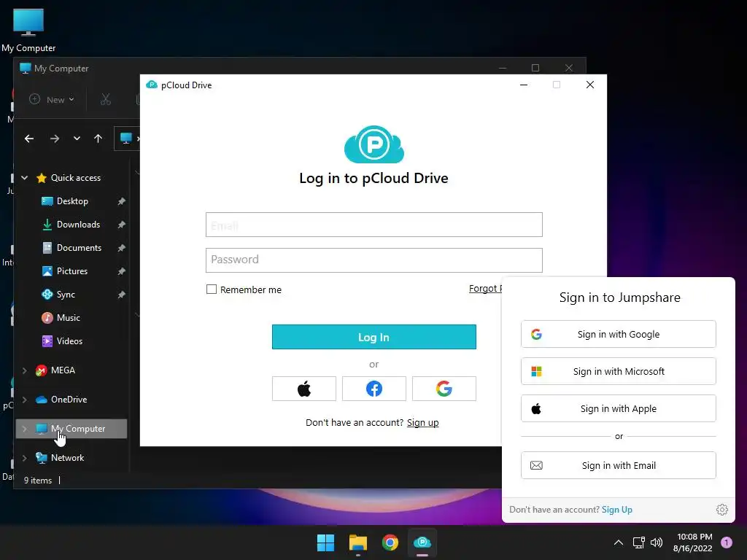Go back in My Computer window
The image size is (747, 560).
click(x=29, y=139)
